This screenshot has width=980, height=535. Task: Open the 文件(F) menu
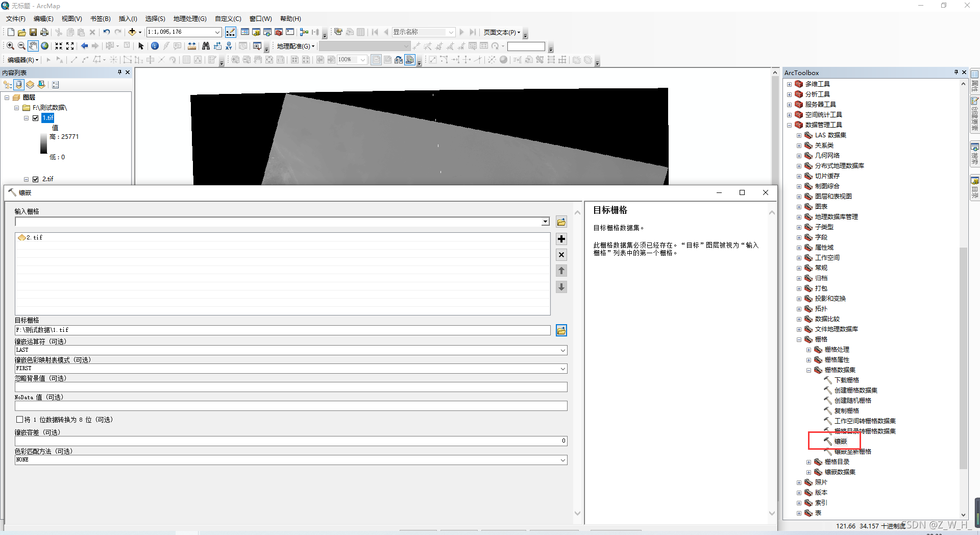[16, 19]
